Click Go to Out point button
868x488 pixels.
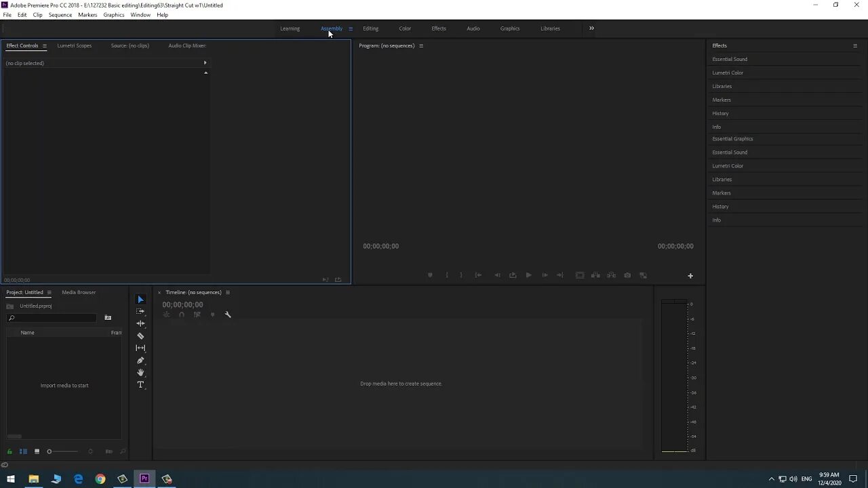tap(560, 275)
